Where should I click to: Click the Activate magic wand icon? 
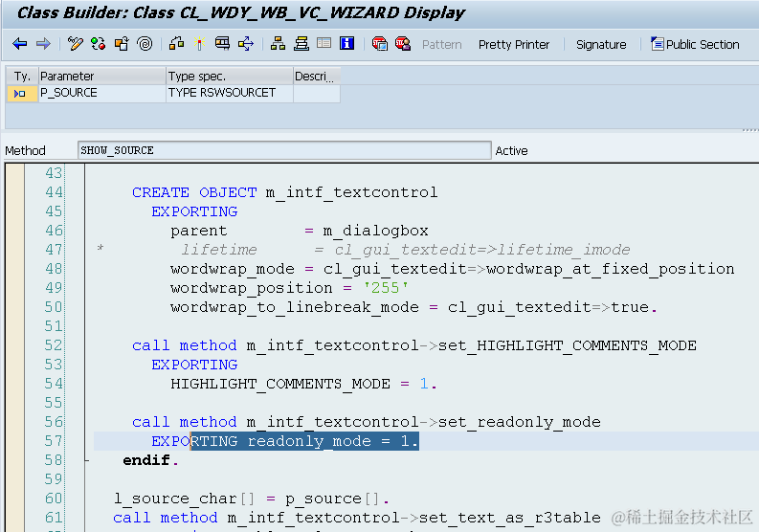tap(199, 44)
